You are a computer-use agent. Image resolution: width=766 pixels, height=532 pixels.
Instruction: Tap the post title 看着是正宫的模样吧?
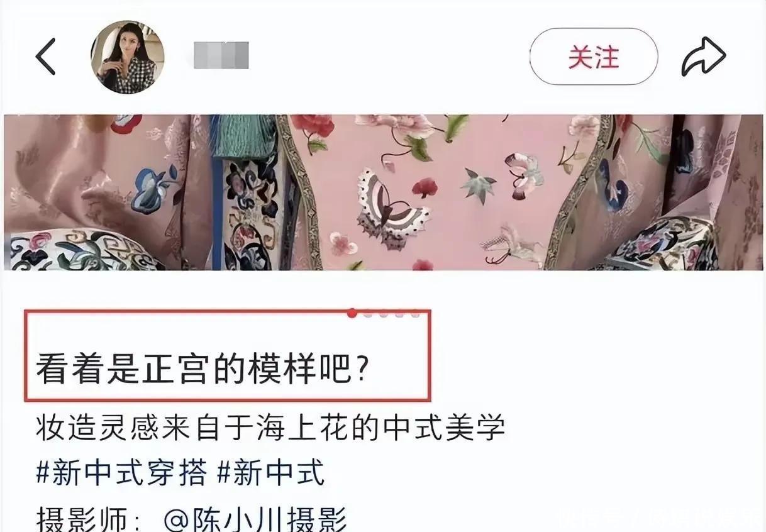[x=203, y=370]
